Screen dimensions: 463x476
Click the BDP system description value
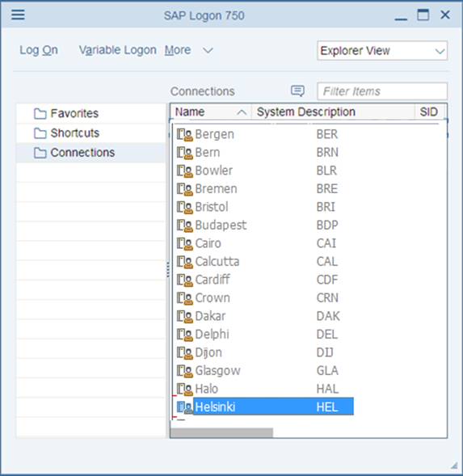tap(327, 225)
